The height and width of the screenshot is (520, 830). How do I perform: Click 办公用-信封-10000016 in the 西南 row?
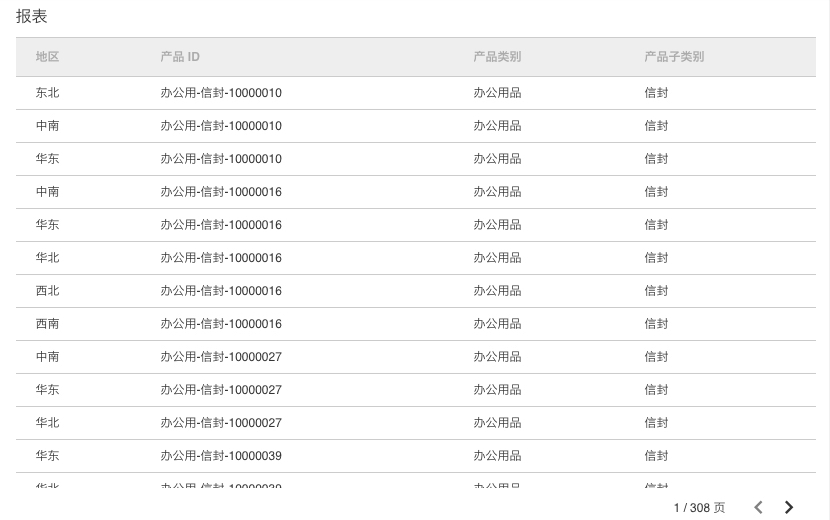coord(221,324)
